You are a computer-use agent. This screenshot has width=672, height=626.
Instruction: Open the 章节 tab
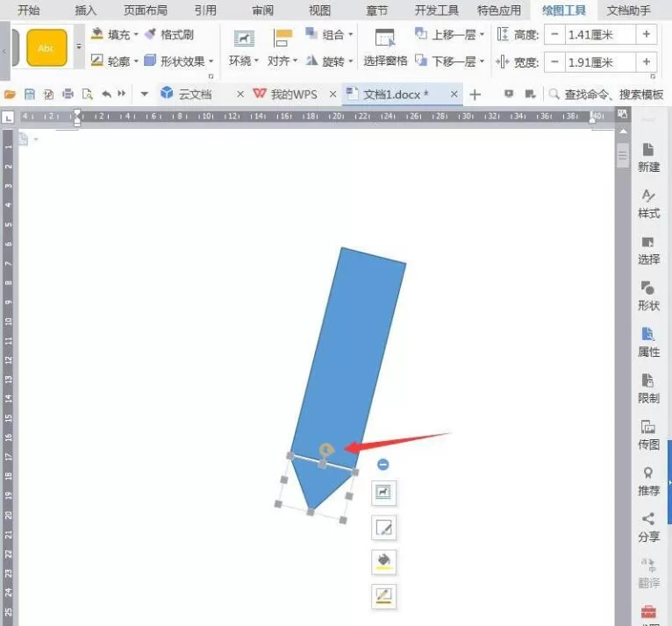pyautogui.click(x=376, y=10)
